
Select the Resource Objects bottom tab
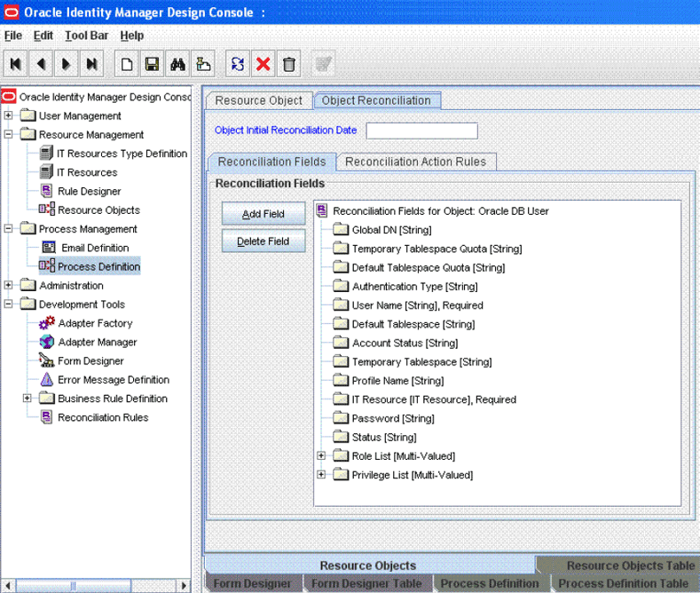368,565
